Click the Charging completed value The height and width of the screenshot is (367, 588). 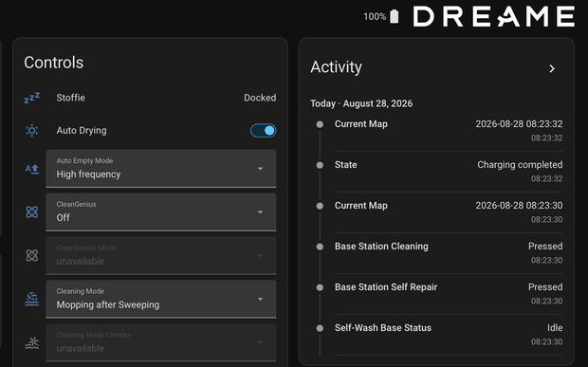(520, 165)
